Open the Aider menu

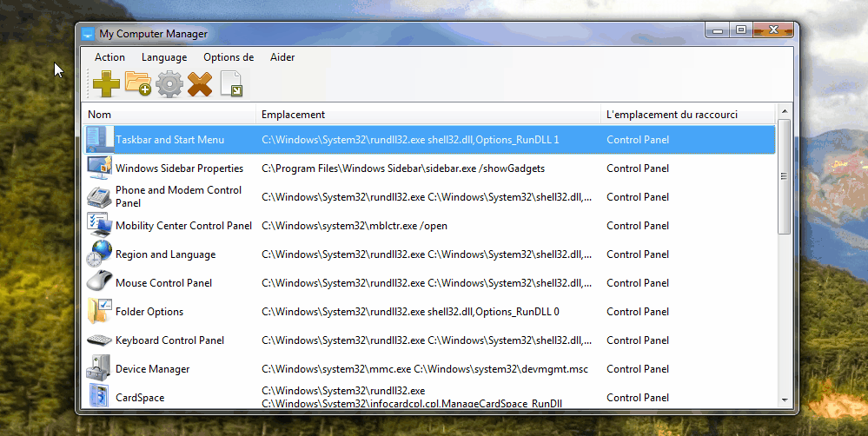coord(282,57)
